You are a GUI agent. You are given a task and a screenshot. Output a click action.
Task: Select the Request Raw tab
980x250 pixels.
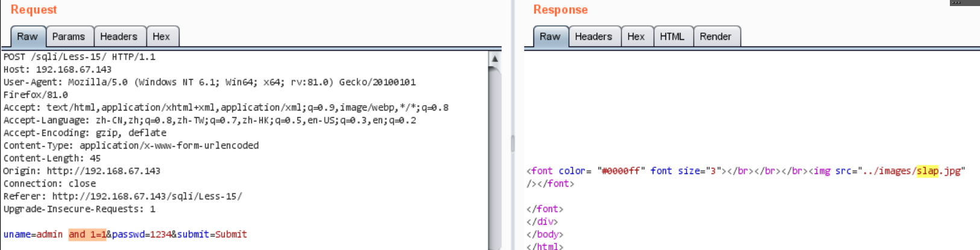point(28,36)
